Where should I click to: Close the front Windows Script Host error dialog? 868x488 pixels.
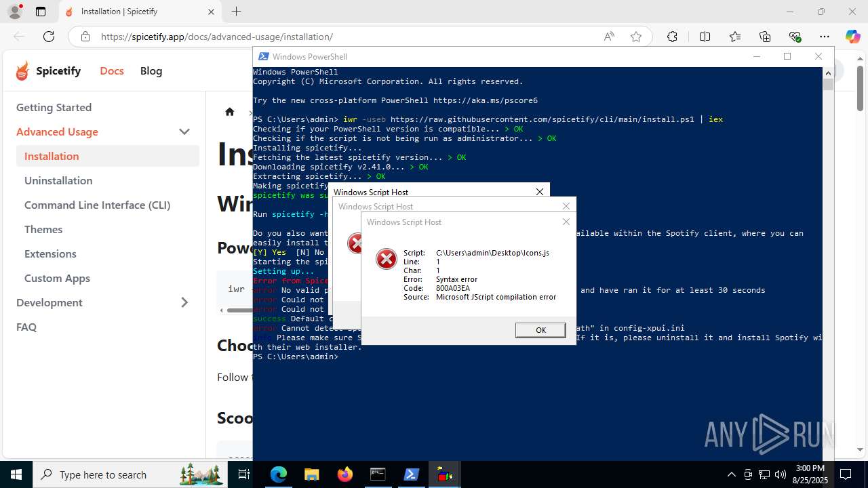point(566,222)
